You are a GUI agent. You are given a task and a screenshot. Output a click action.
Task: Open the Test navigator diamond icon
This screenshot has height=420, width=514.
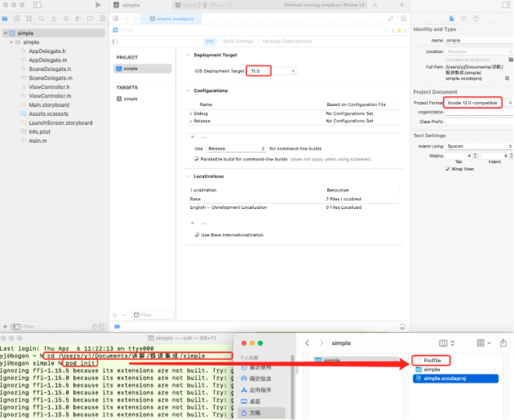point(66,19)
